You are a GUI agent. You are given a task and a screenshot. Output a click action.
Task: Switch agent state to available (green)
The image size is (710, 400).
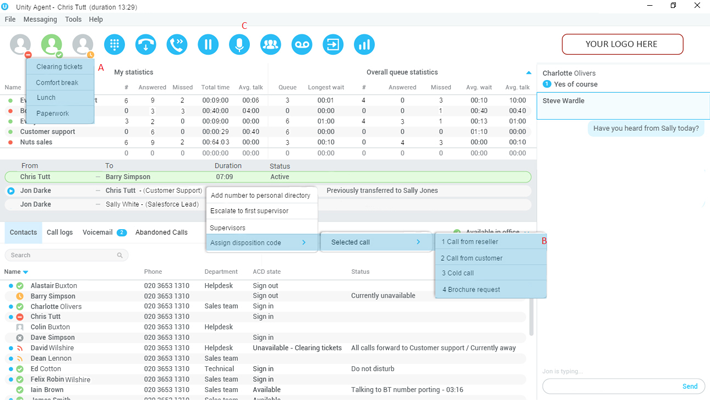pos(52,44)
